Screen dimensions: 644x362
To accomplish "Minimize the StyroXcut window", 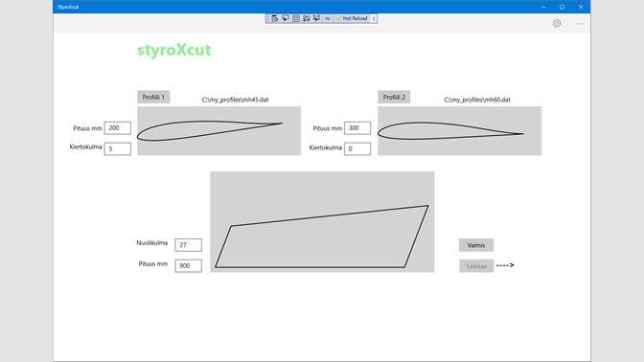I will pos(543,7).
